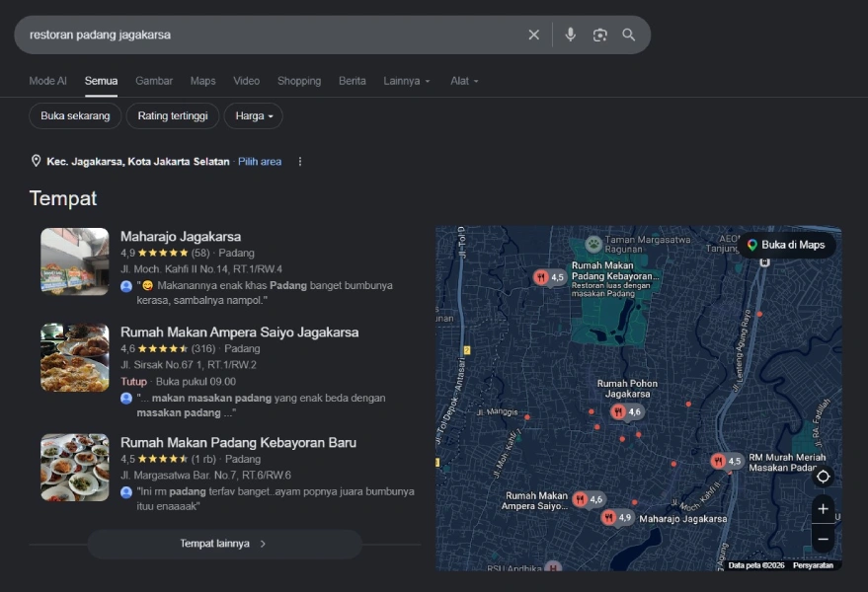This screenshot has height=592, width=868.
Task: Open the Maps tab
Action: 203,81
